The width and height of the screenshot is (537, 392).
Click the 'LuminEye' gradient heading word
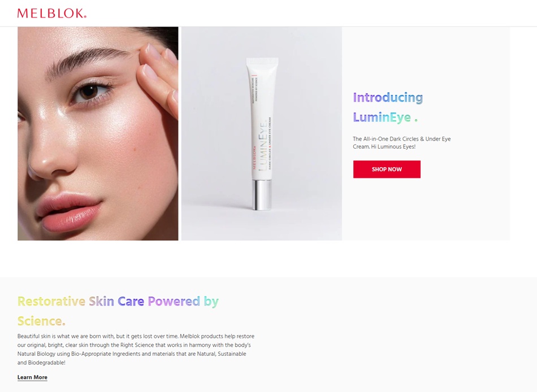tap(382, 117)
